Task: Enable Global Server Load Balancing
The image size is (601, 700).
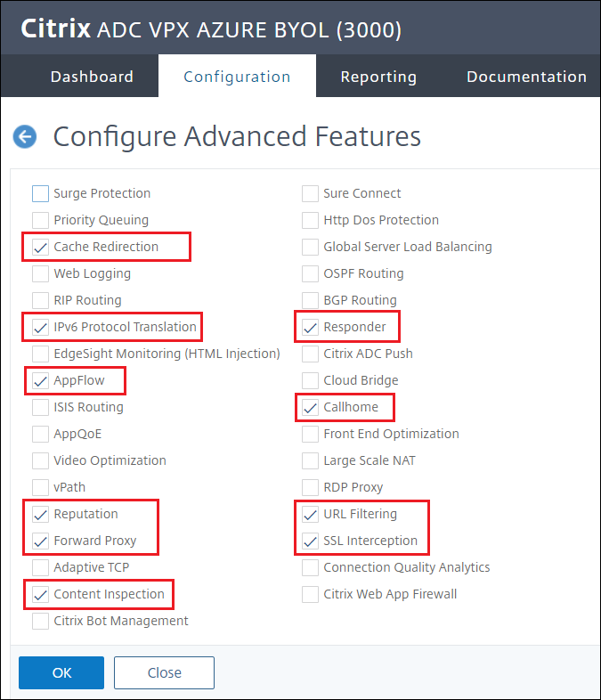Action: coord(310,247)
